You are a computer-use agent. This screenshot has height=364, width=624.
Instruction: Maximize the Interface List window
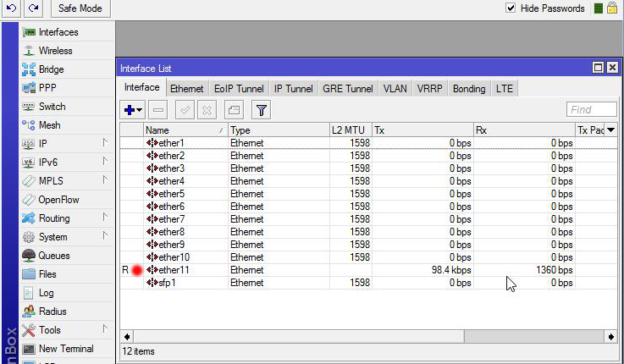(x=598, y=68)
